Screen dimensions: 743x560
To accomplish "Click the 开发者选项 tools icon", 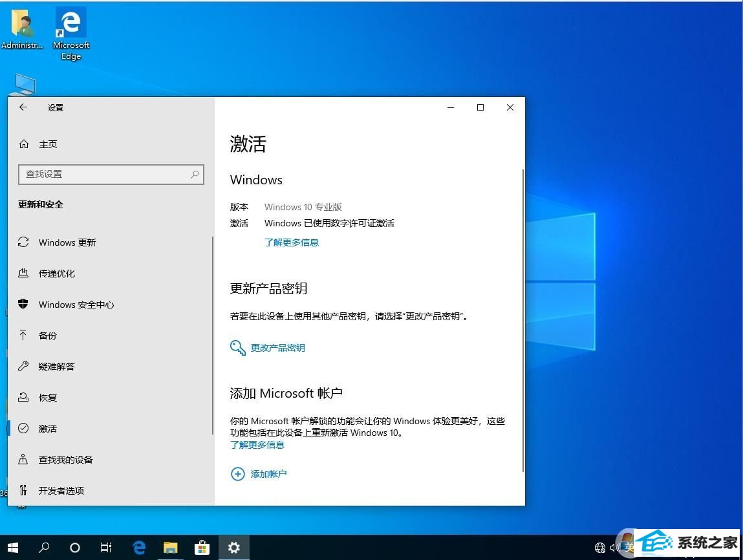I will (23, 490).
